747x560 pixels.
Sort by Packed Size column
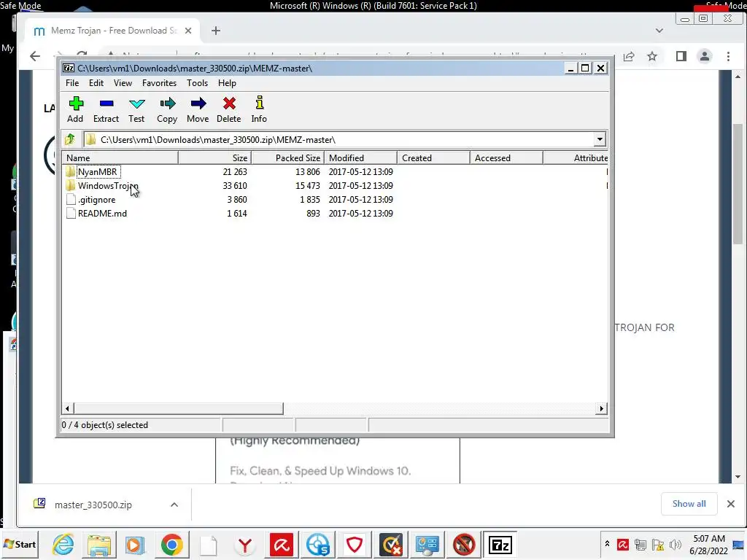[287, 158]
